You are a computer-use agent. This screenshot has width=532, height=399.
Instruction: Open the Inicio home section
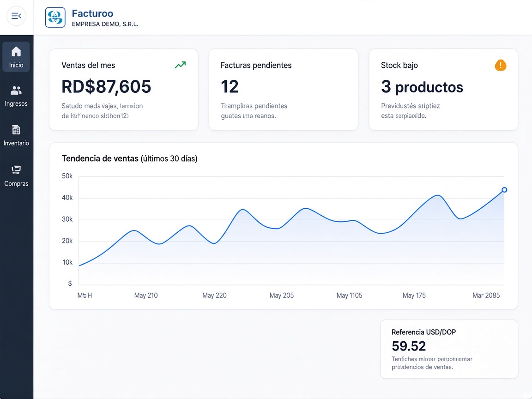point(16,57)
